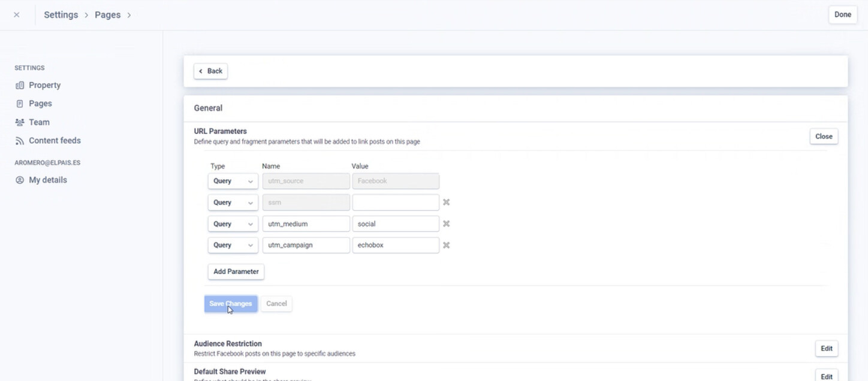Screen dimensions: 868x381
Task: Delete the utm_campaign parameter row
Action: click(x=446, y=245)
